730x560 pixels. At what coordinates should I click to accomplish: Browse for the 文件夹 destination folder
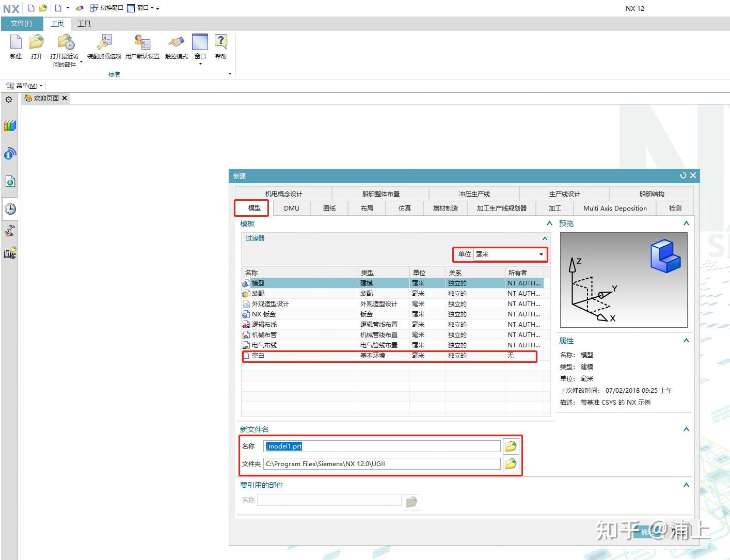(511, 463)
